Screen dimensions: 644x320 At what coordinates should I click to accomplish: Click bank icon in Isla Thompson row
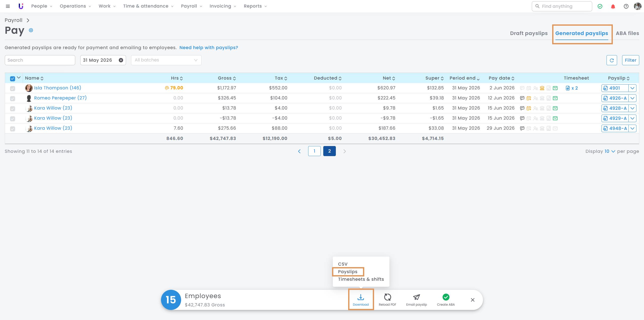[542, 88]
